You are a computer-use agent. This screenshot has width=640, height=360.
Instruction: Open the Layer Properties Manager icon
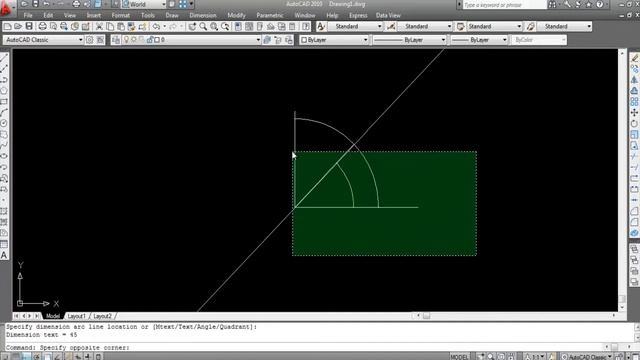pyautogui.click(x=116, y=40)
